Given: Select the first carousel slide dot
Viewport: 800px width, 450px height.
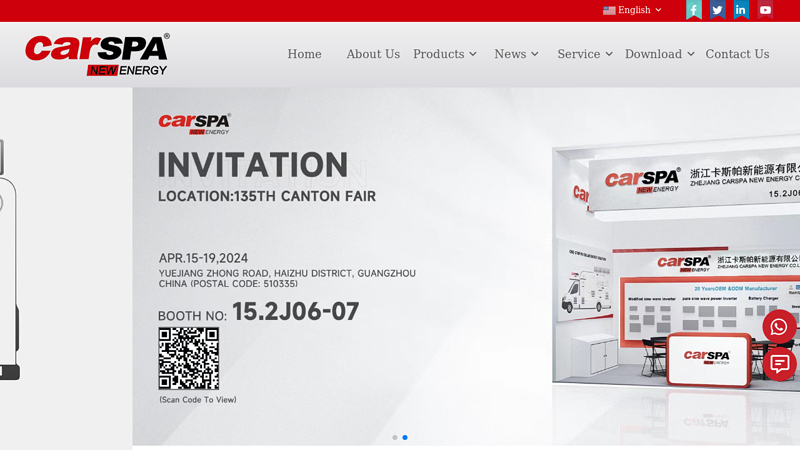Looking at the screenshot, I should [395, 438].
